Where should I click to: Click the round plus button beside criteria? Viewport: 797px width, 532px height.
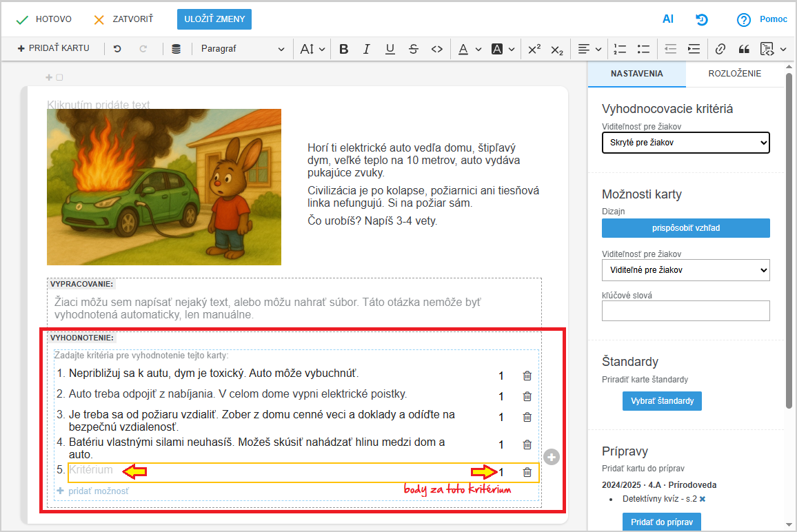click(552, 457)
